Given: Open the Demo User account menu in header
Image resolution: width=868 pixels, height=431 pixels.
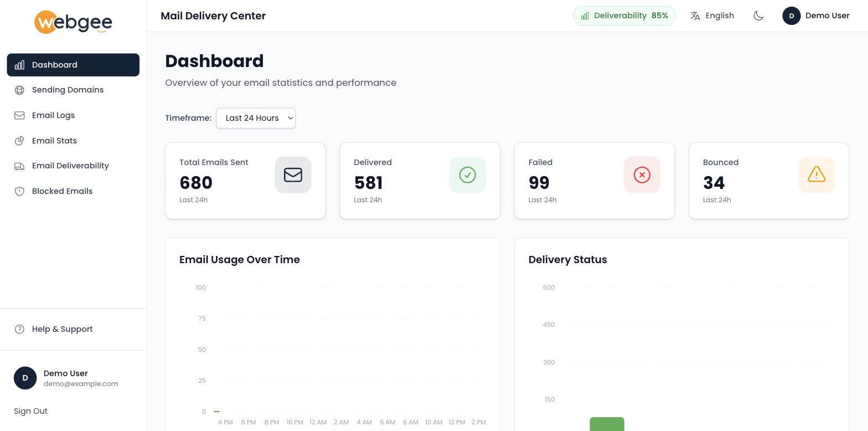Looking at the screenshot, I should pyautogui.click(x=816, y=16).
